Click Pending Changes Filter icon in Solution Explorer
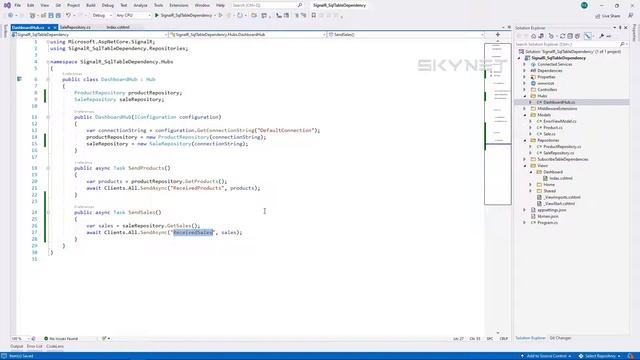This screenshot has width=640, height=360. 551,36
